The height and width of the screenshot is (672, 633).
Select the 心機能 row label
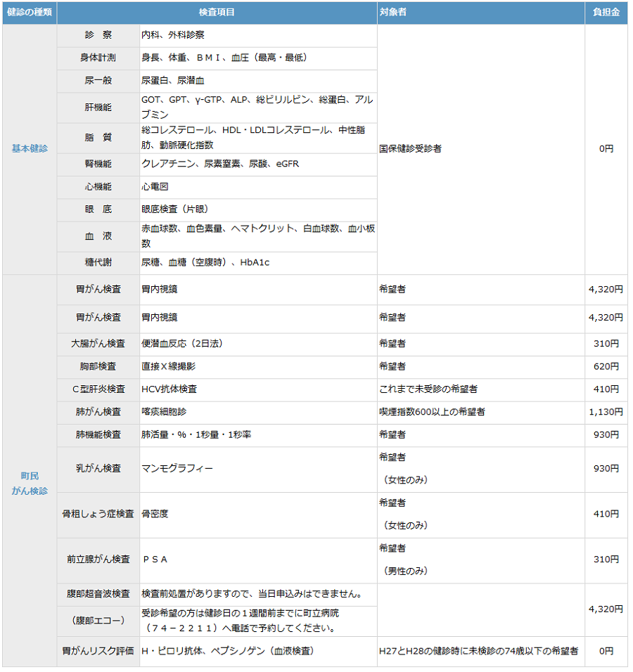[98, 187]
